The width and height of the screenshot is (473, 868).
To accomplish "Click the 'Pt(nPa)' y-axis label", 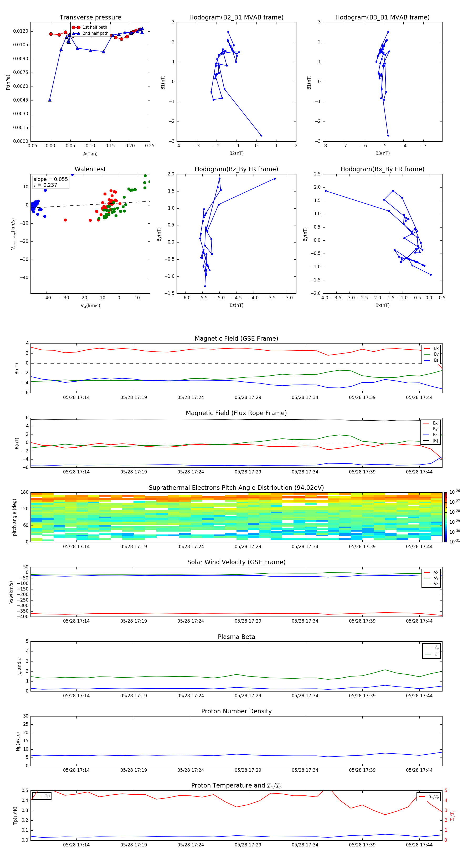I will [8, 82].
